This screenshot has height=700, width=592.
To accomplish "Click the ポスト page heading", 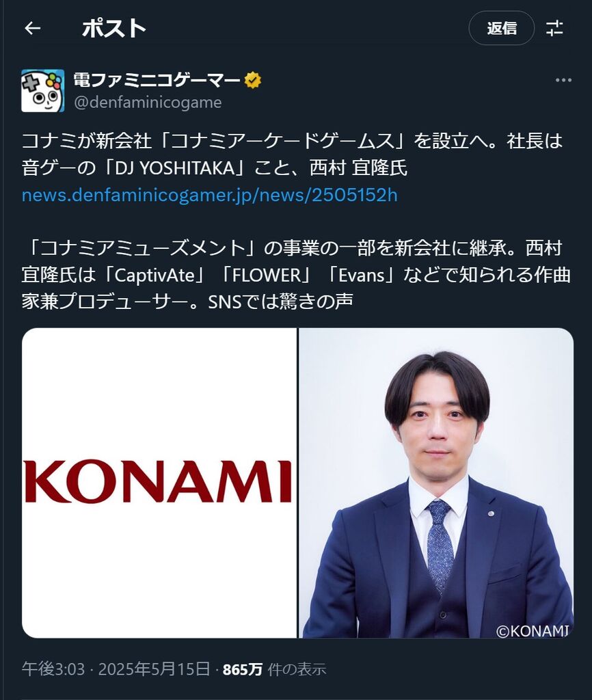I will (114, 29).
